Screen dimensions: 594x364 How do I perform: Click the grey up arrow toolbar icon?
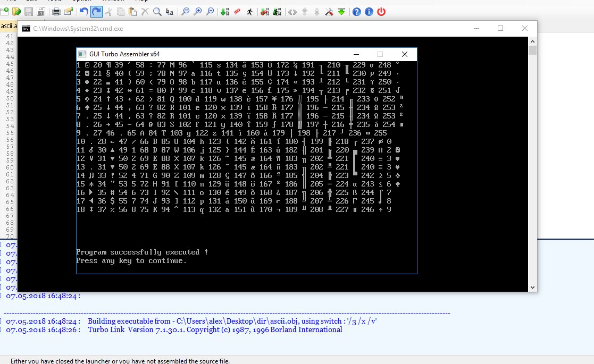305,12
